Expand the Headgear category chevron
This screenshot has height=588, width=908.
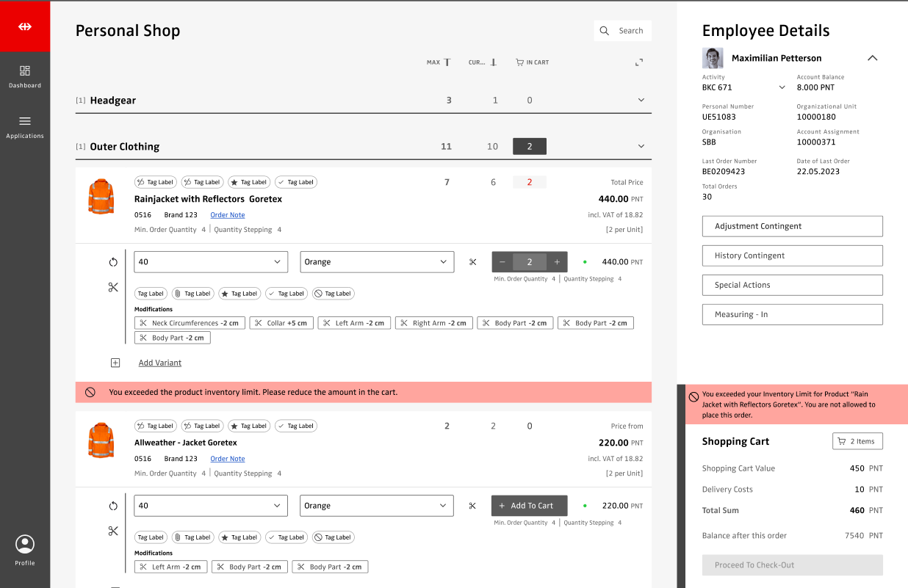tap(641, 101)
